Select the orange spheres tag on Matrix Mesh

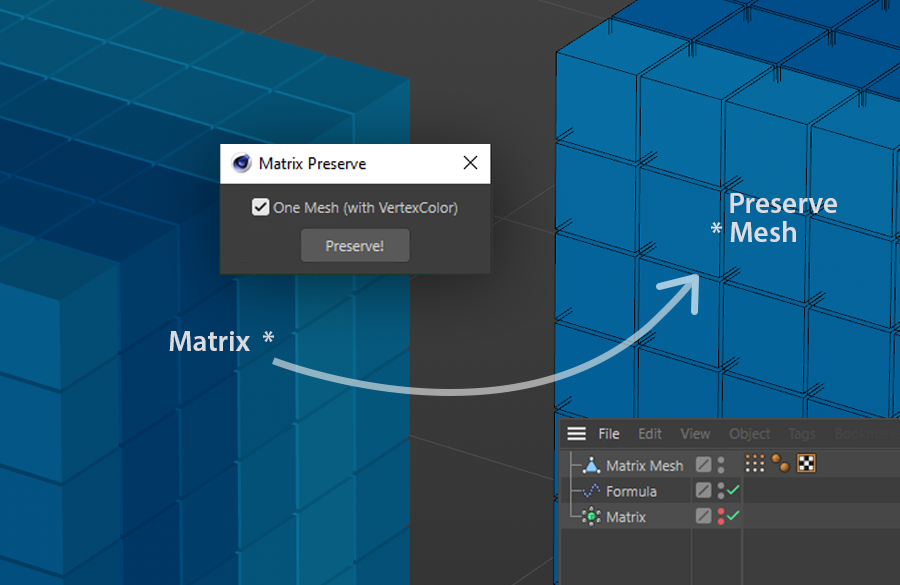[781, 463]
